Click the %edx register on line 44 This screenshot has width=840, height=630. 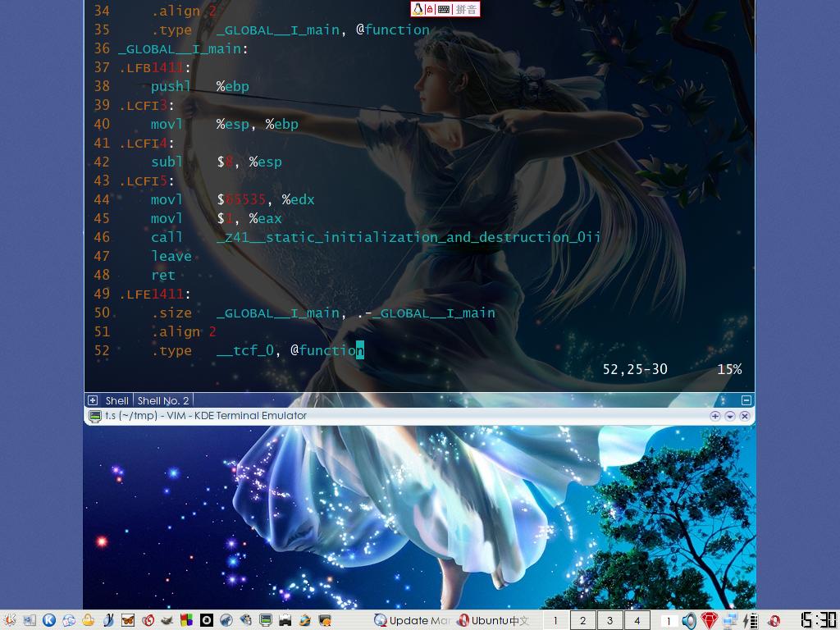[x=299, y=199]
